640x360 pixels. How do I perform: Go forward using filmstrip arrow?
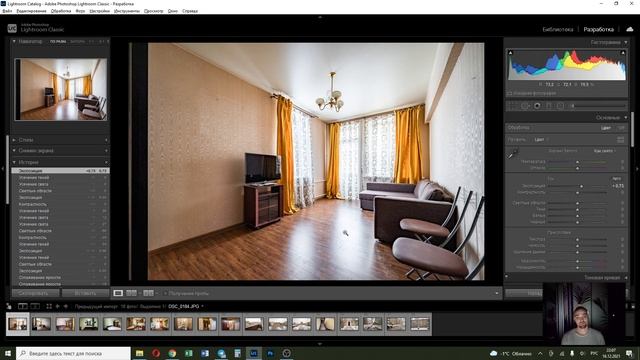click(65, 306)
